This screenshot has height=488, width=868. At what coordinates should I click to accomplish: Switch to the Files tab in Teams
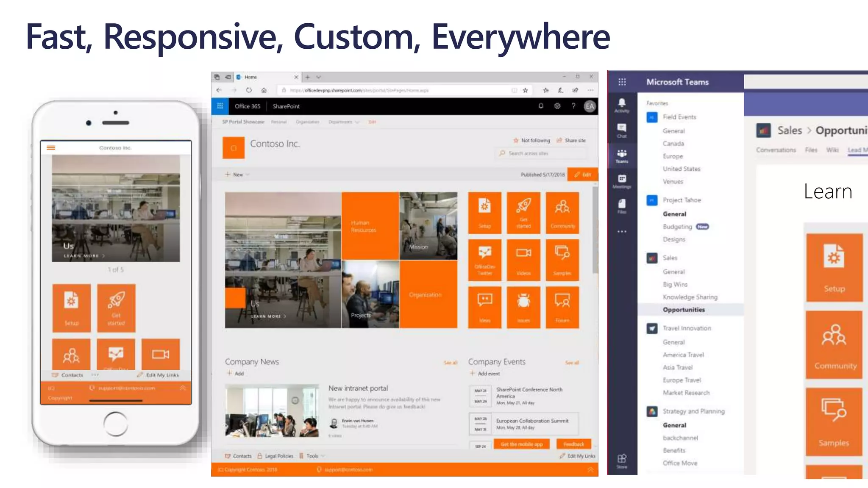(x=811, y=150)
